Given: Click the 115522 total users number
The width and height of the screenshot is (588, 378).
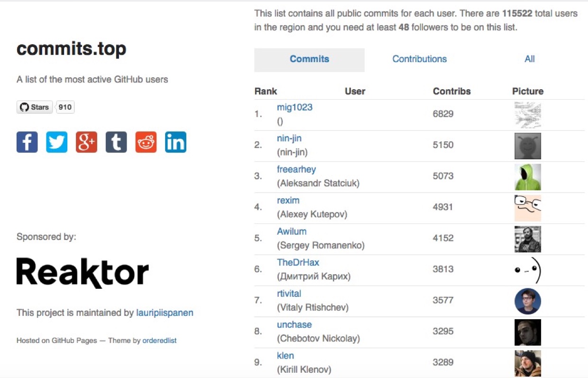Looking at the screenshot, I should tap(518, 13).
